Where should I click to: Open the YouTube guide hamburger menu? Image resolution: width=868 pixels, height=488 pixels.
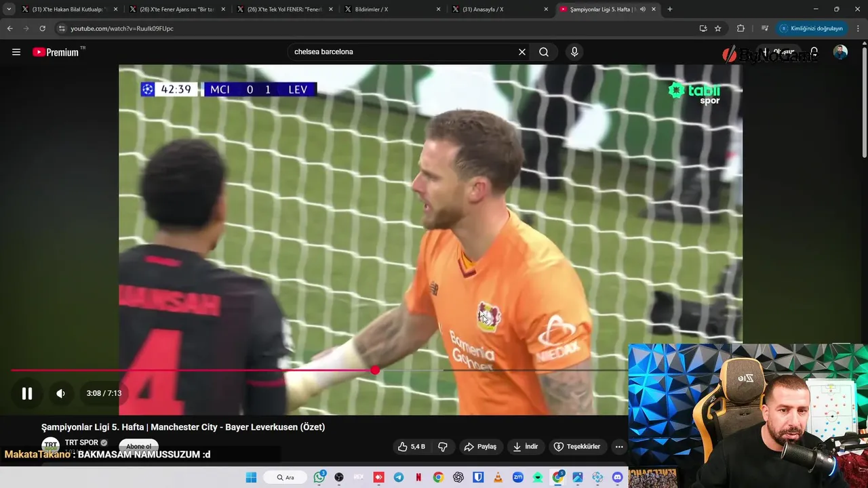point(16,52)
